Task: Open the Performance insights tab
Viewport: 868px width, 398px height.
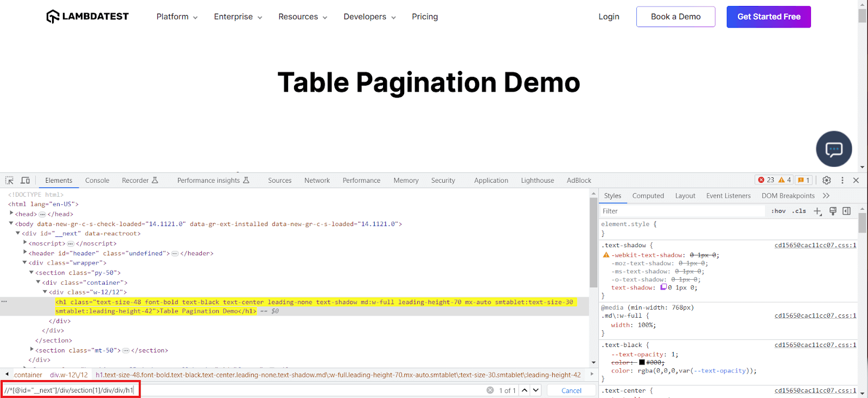Action: pos(213,181)
